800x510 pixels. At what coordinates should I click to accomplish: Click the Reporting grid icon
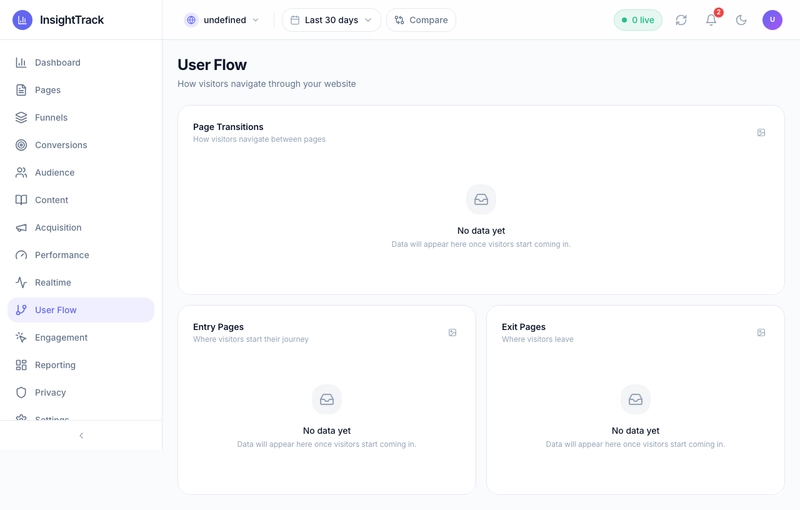[21, 365]
